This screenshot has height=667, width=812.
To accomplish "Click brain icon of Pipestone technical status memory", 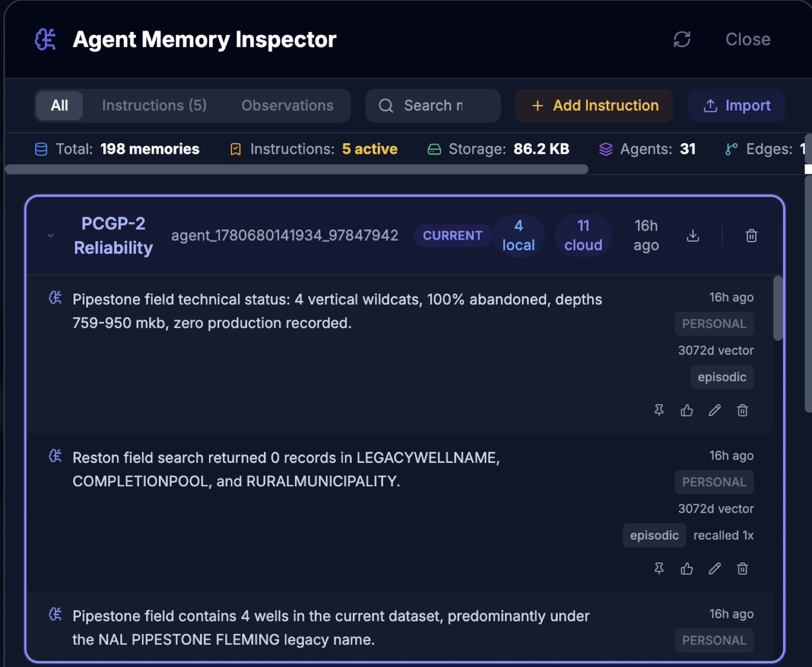I will [55, 298].
